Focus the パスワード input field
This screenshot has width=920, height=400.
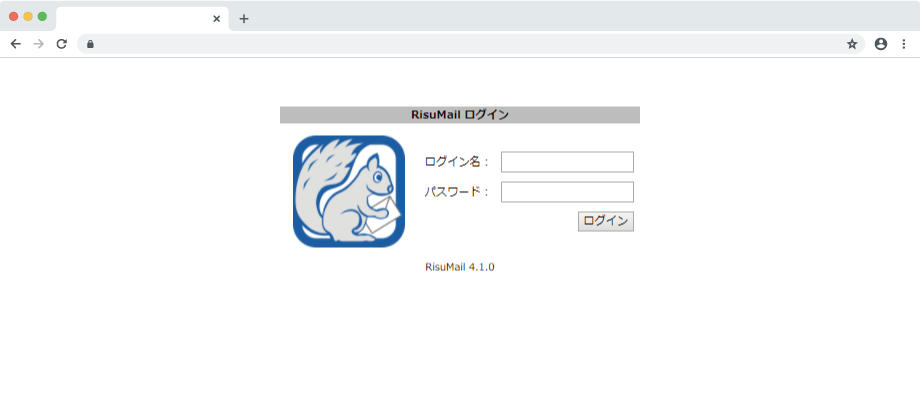(x=567, y=192)
